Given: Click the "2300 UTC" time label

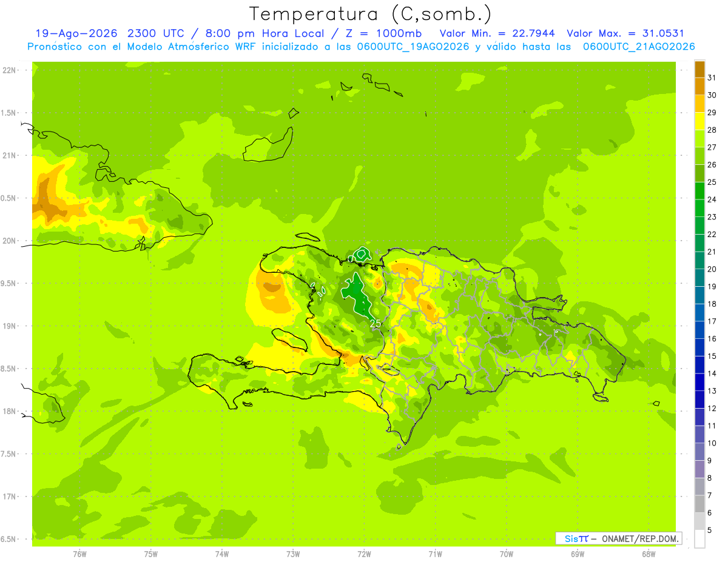Looking at the screenshot, I should 157,33.
